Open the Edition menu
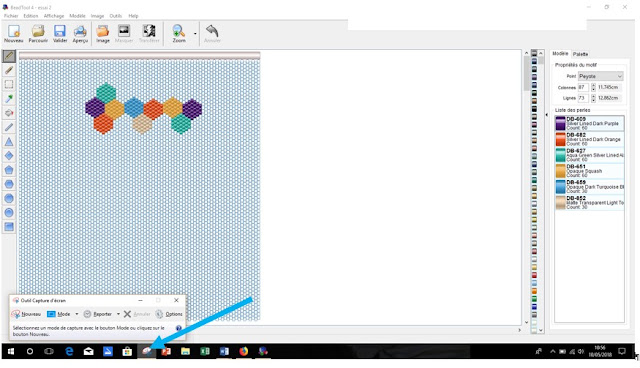640x368 pixels. 31,16
